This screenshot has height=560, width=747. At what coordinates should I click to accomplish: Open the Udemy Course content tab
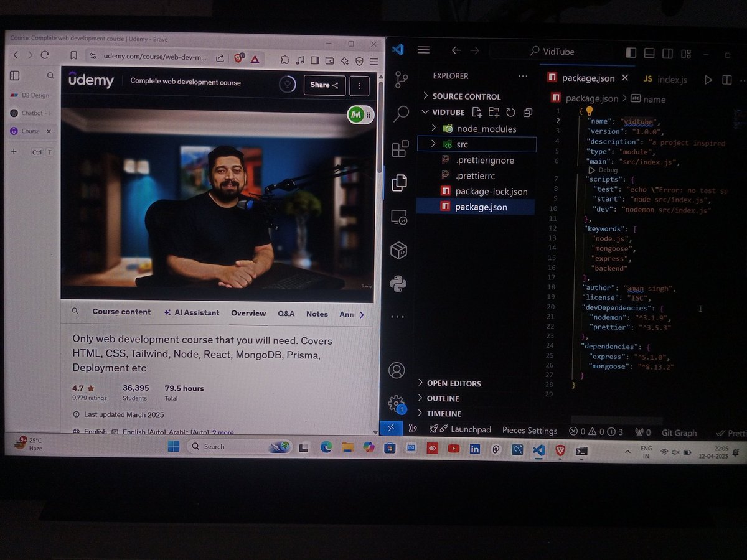(x=121, y=312)
